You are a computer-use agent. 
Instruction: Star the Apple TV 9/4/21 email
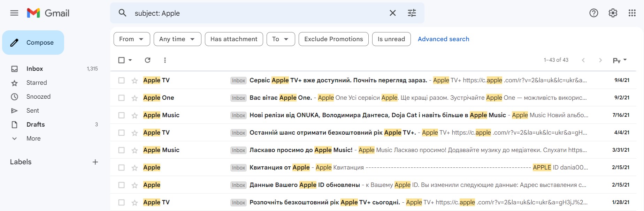135,81
